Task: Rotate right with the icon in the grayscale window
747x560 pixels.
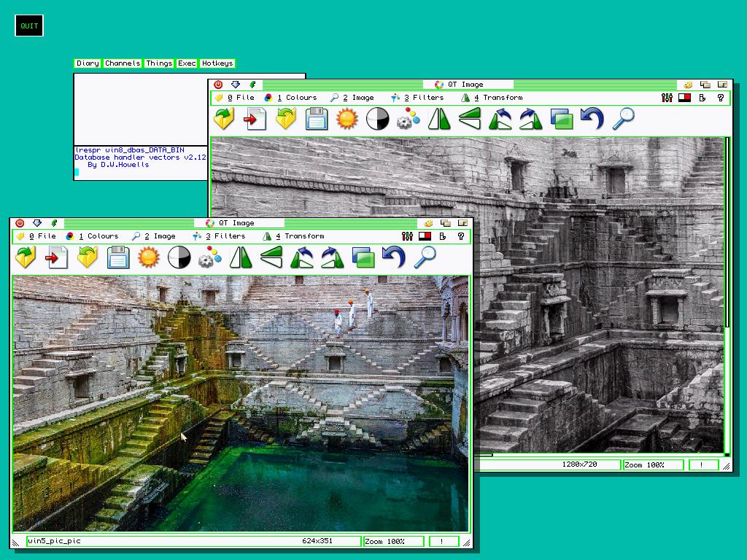Action: pyautogui.click(x=531, y=119)
